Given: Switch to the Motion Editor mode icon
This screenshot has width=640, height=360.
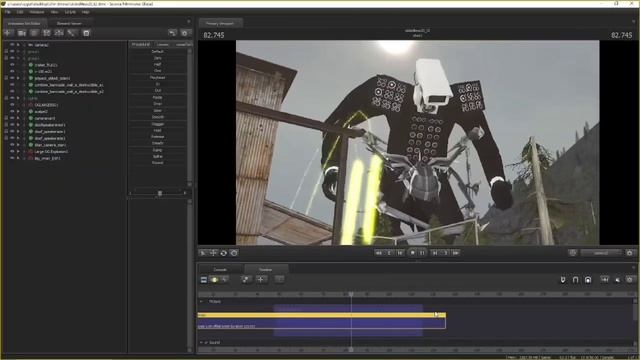Looking at the screenshot, I should point(214,280).
